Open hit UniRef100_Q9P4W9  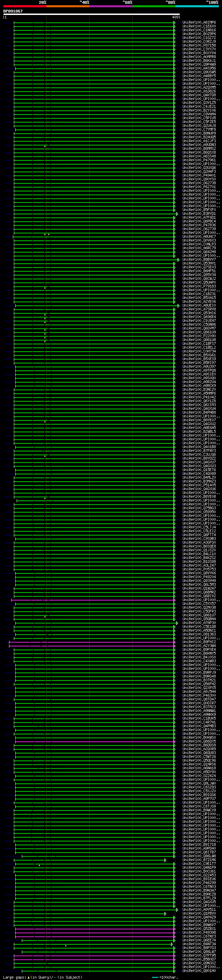pyautogui.click(x=199, y=64)
